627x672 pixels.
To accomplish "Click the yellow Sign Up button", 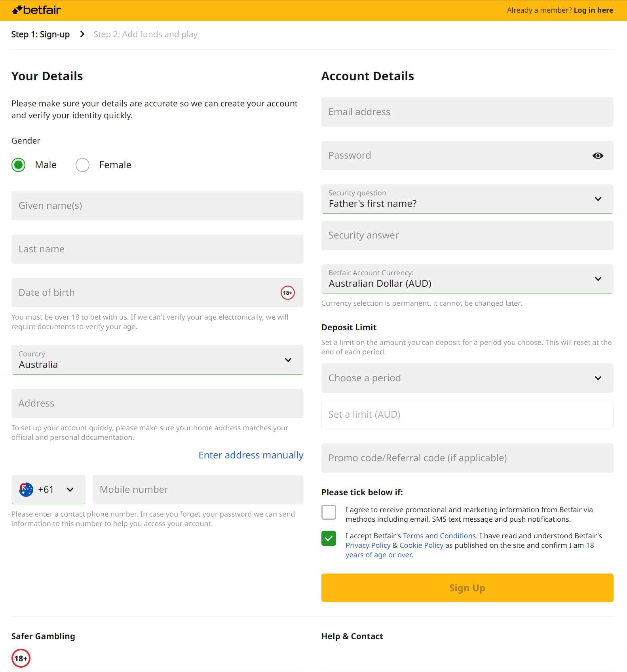I will coord(467,588).
